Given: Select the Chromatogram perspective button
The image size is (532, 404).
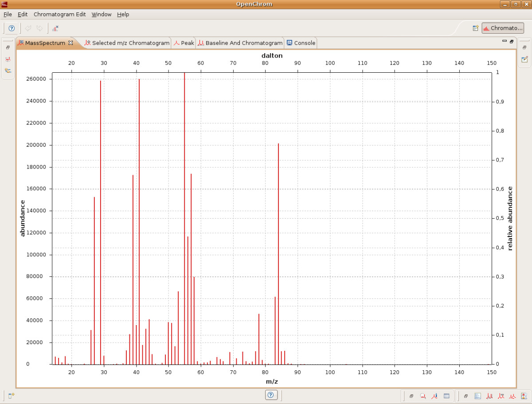Looking at the screenshot, I should 503,28.
